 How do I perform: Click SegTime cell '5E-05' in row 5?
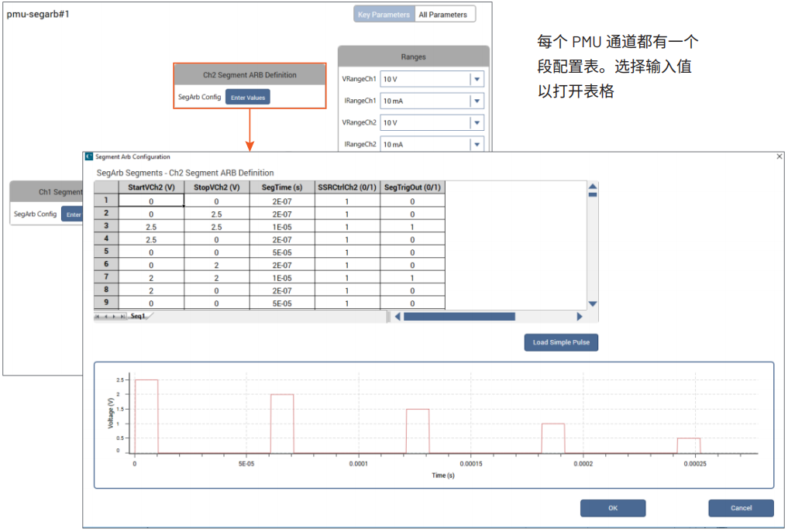(x=282, y=252)
